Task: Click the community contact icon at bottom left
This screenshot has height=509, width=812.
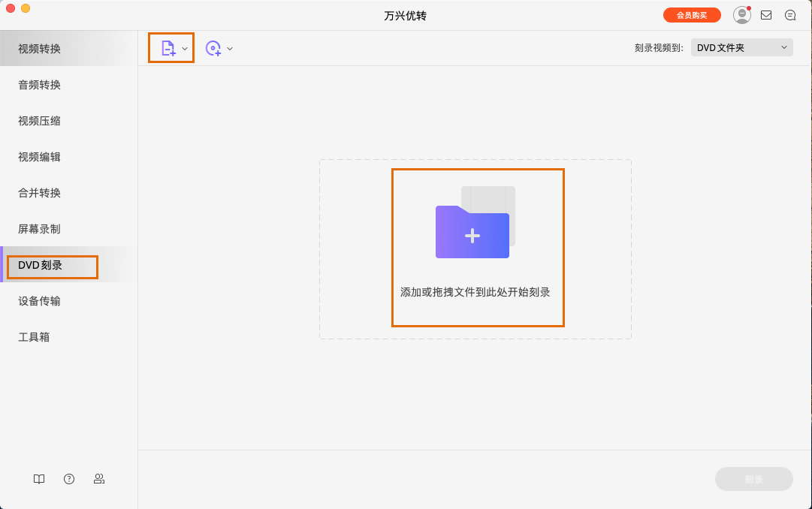Action: coord(98,478)
